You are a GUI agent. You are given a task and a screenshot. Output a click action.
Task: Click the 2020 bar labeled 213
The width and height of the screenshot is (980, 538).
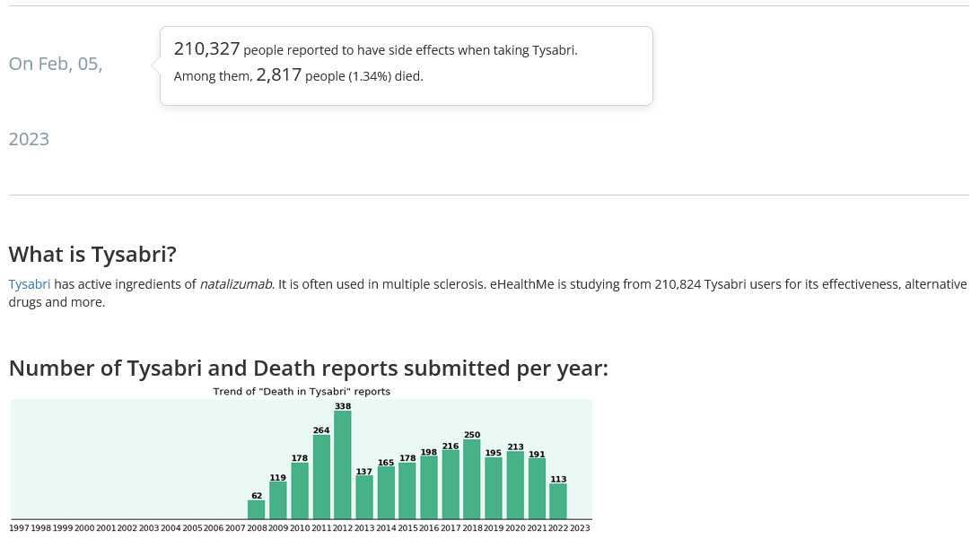pyautogui.click(x=515, y=486)
